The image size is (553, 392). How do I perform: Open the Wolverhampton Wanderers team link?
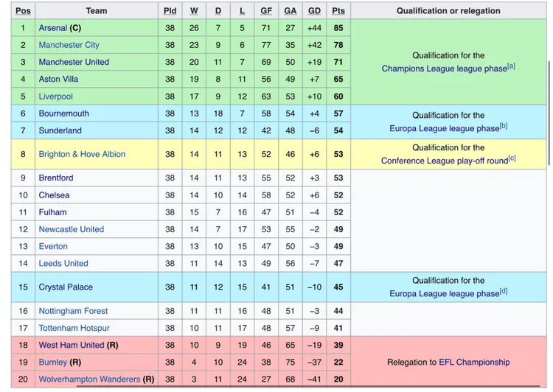[89, 379]
